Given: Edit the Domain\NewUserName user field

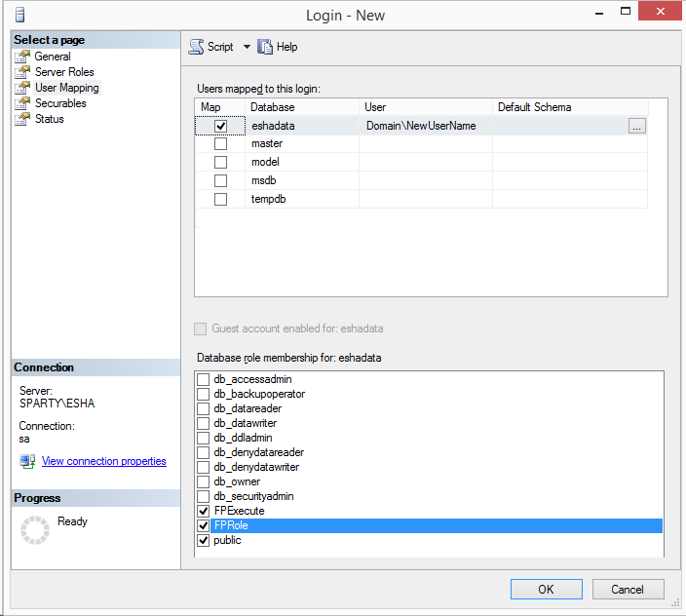Looking at the screenshot, I should click(425, 126).
